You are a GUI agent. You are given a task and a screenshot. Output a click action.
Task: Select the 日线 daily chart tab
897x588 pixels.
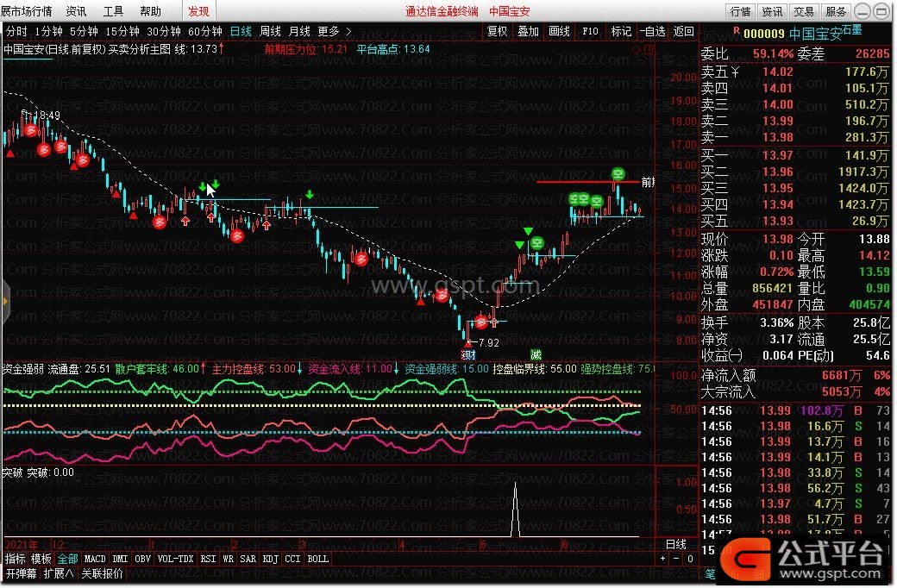pyautogui.click(x=241, y=31)
